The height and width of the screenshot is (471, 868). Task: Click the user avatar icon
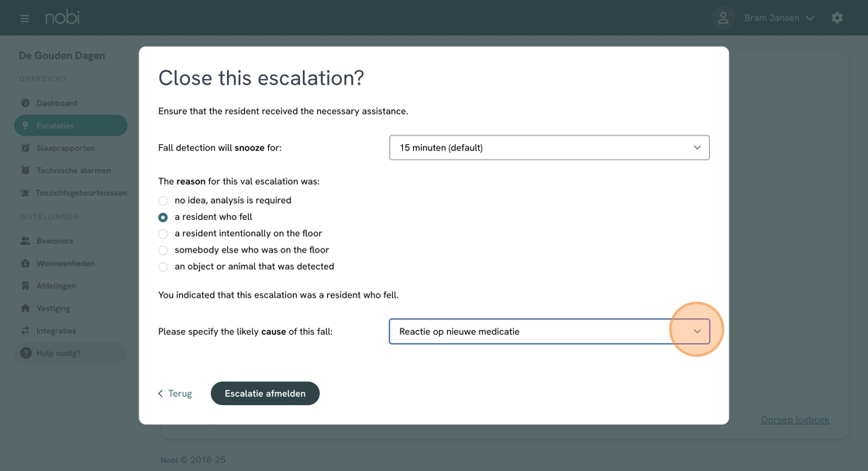tap(723, 18)
